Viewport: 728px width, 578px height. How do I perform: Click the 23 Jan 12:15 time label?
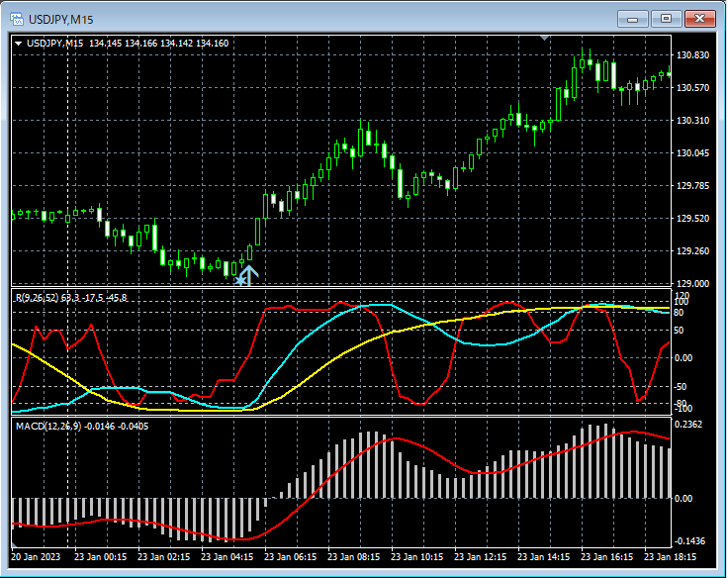[x=480, y=556]
